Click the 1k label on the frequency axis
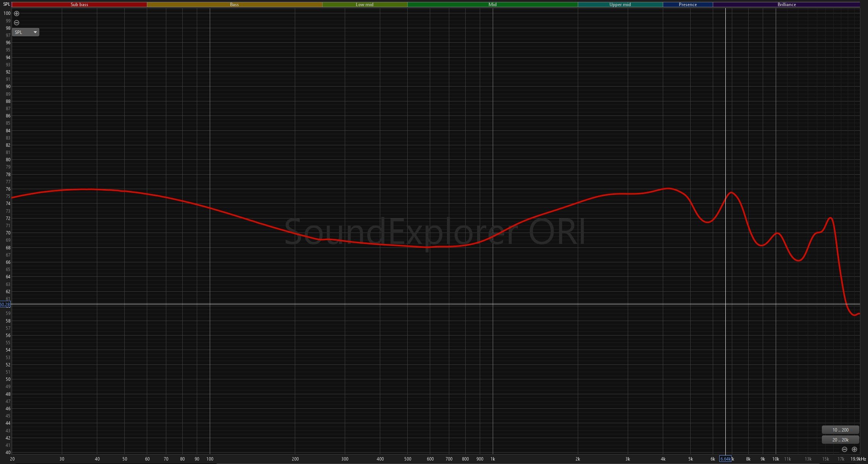The height and width of the screenshot is (464, 868). [493, 459]
